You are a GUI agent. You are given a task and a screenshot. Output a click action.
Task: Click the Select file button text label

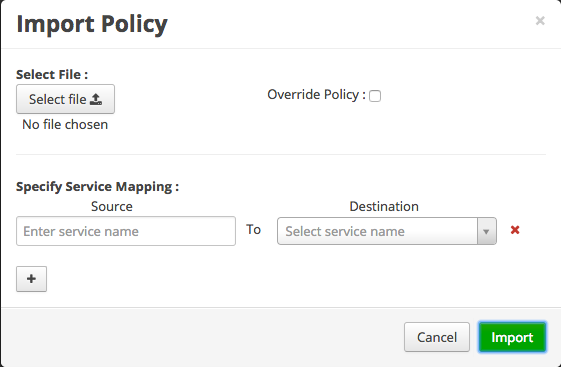[x=58, y=99]
